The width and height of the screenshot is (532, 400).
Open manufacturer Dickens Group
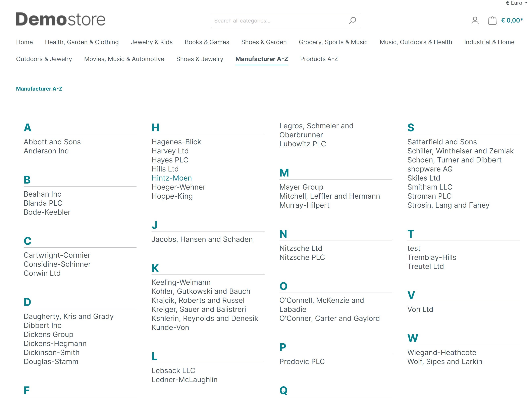click(x=49, y=335)
